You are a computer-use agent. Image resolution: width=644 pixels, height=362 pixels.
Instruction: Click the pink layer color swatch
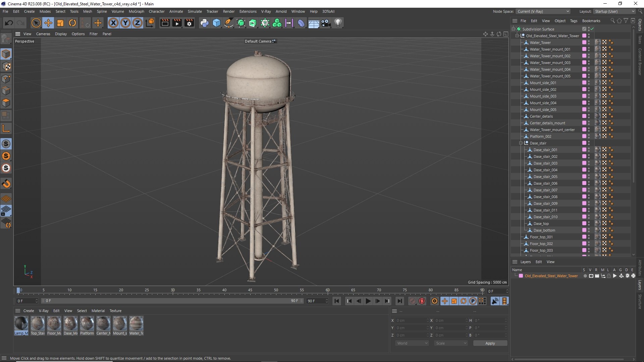(x=521, y=276)
